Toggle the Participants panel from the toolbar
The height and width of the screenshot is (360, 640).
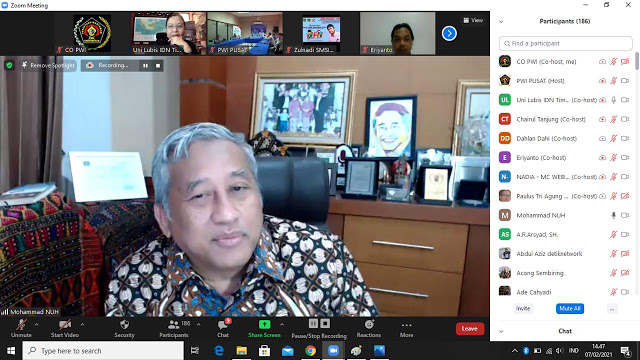click(174, 328)
